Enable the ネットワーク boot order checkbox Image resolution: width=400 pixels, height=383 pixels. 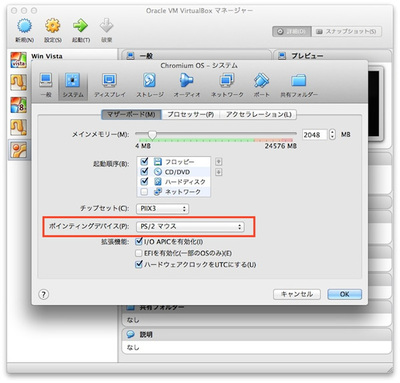[x=144, y=192]
